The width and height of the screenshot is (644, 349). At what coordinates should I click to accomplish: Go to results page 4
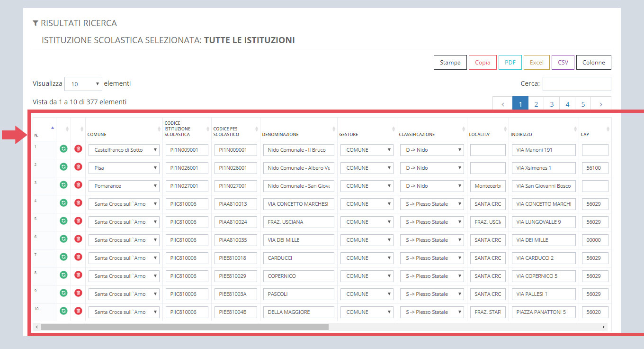567,104
